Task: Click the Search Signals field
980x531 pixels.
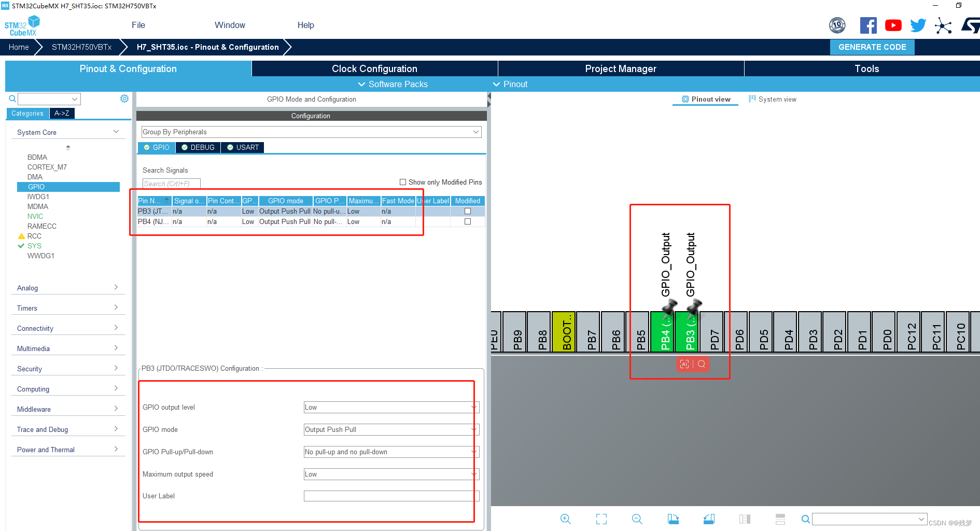Action: click(171, 184)
